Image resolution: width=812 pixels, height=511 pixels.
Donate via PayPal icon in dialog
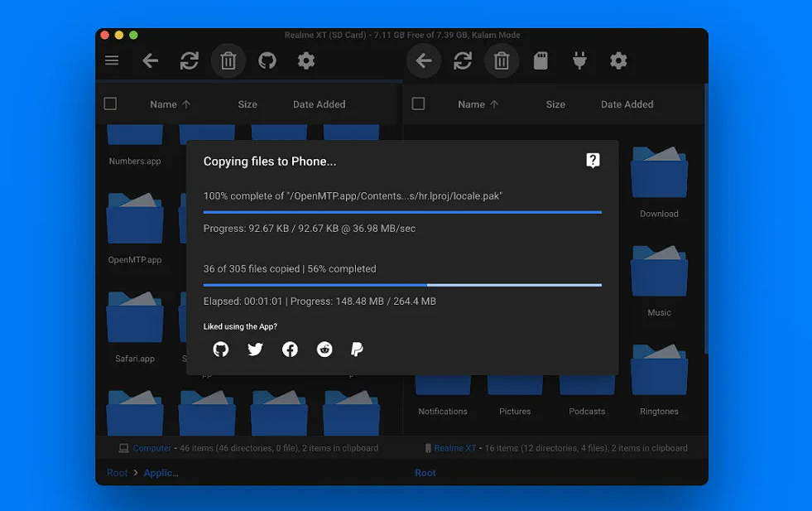357,350
